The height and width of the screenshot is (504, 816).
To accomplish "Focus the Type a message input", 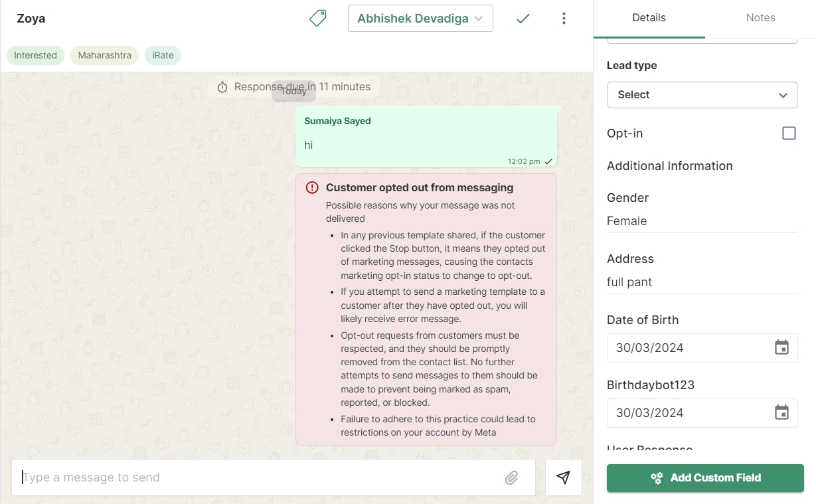I will tap(259, 477).
